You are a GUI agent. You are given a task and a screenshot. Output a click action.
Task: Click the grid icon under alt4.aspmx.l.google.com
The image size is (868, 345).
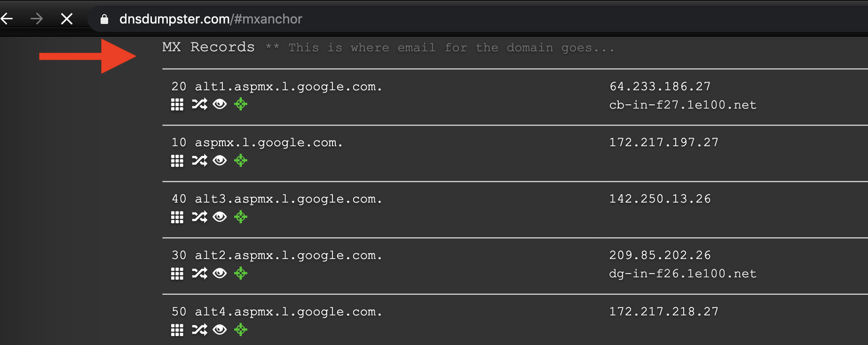(177, 330)
